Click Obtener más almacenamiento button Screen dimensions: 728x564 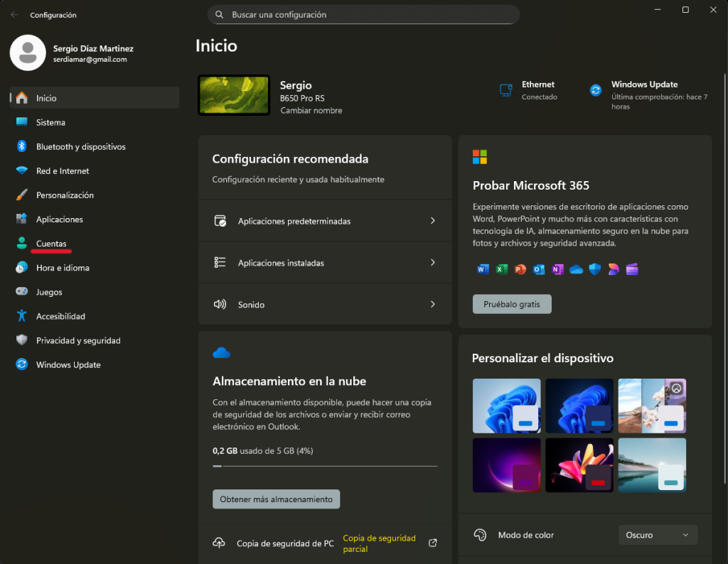coord(276,499)
